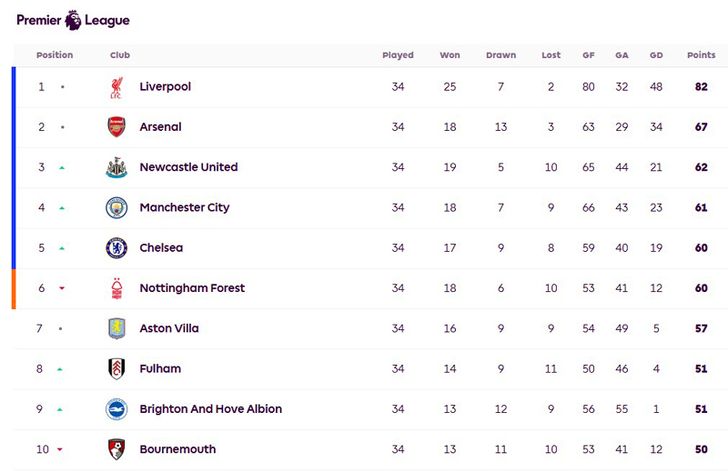Click the Bournemouth crest
The image size is (728, 471).
pyautogui.click(x=117, y=449)
